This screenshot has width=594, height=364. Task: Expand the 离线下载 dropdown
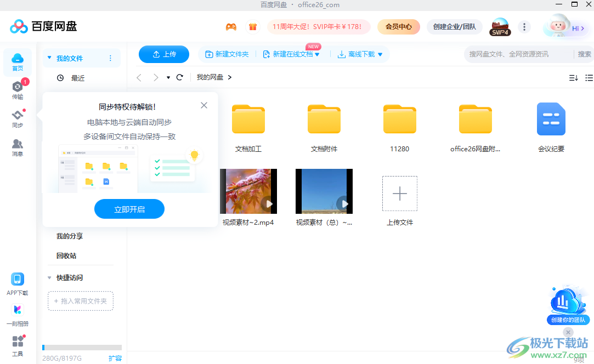coord(380,54)
